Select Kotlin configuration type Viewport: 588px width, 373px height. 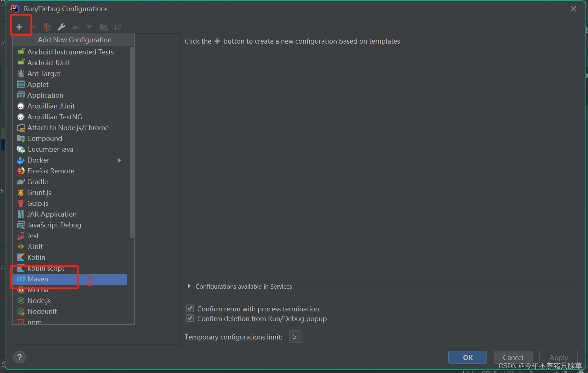coord(70,257)
